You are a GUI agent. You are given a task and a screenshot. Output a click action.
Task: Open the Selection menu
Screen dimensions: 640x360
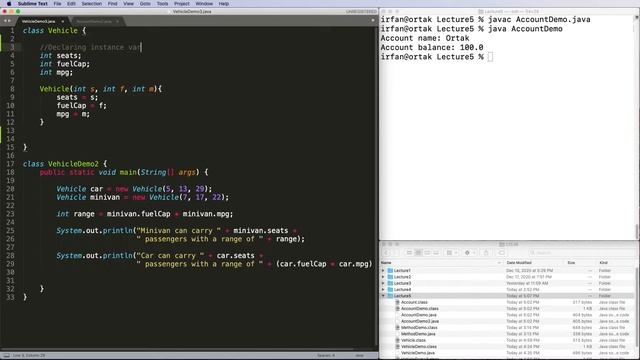91,4
